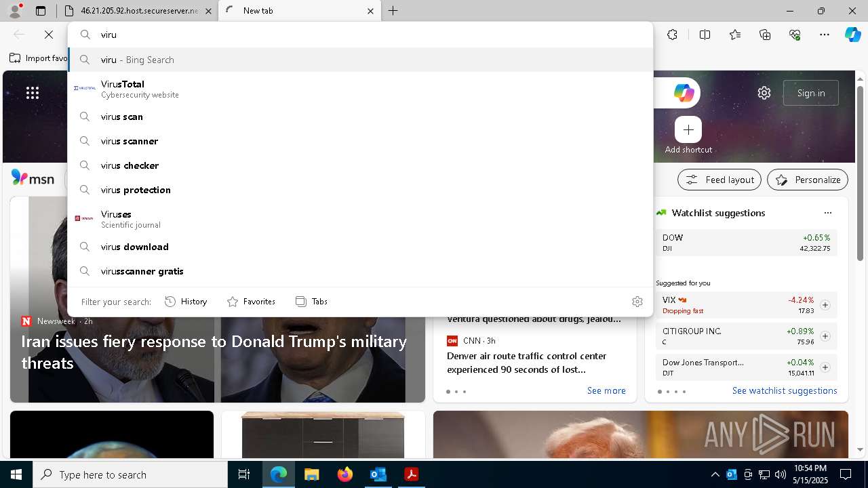
Task: Open File Explorer from taskbar
Action: coord(311,474)
